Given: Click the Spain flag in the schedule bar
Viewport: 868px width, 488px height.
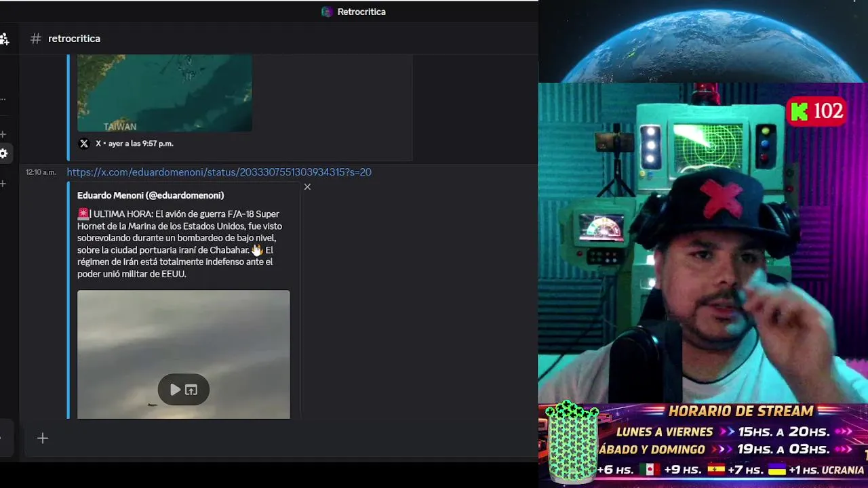Looking at the screenshot, I should pos(716,470).
